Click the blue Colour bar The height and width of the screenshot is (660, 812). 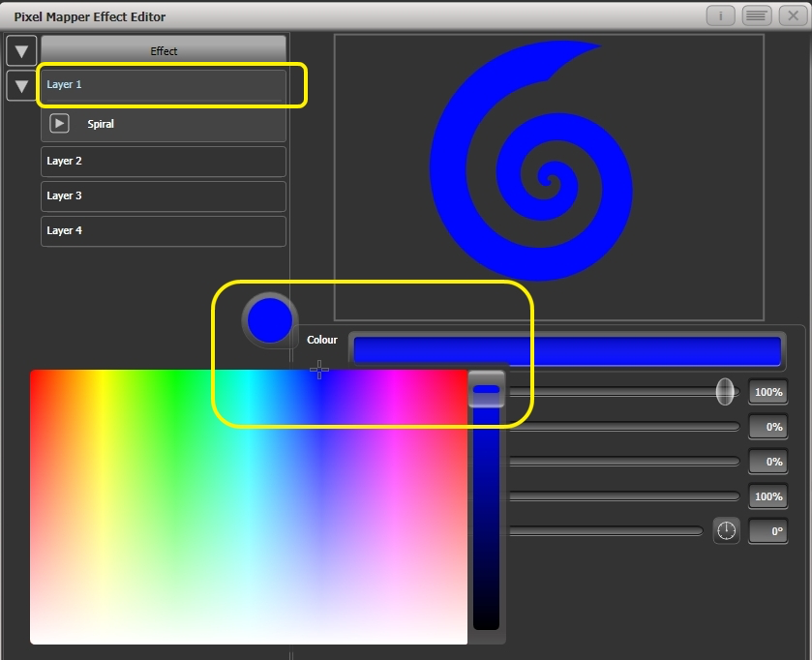pyautogui.click(x=566, y=350)
